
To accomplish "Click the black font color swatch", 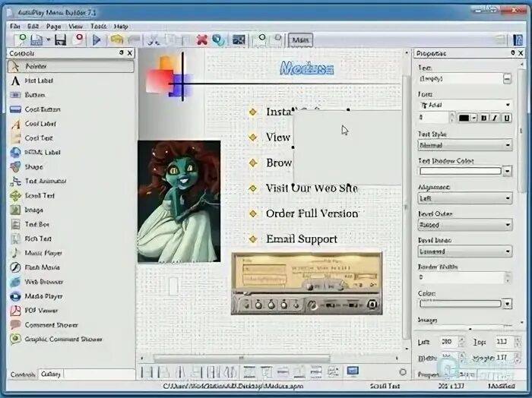I will pyautogui.click(x=464, y=118).
